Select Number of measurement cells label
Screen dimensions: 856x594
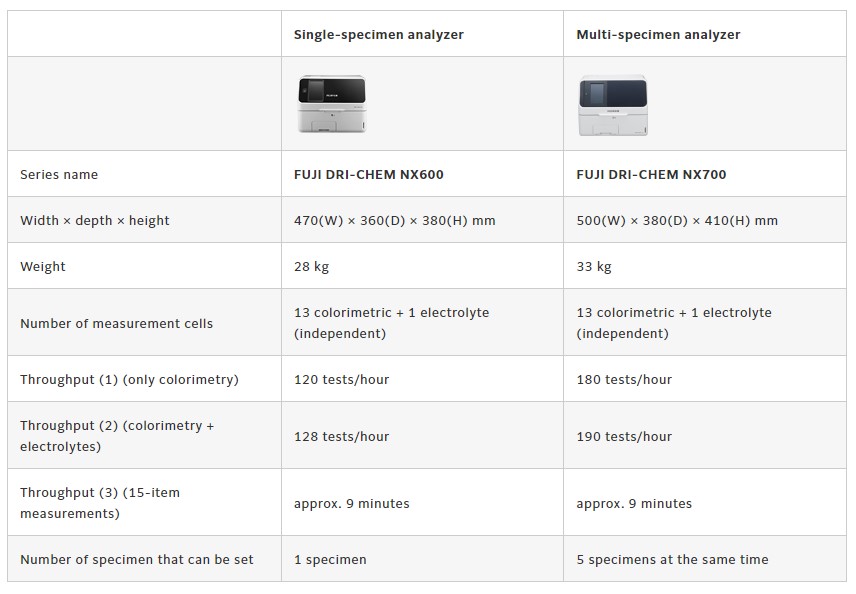point(116,324)
